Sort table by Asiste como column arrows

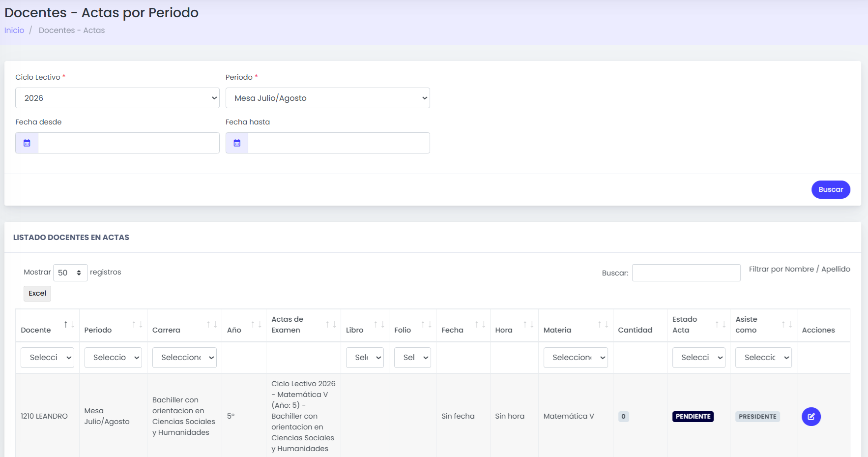tap(787, 325)
